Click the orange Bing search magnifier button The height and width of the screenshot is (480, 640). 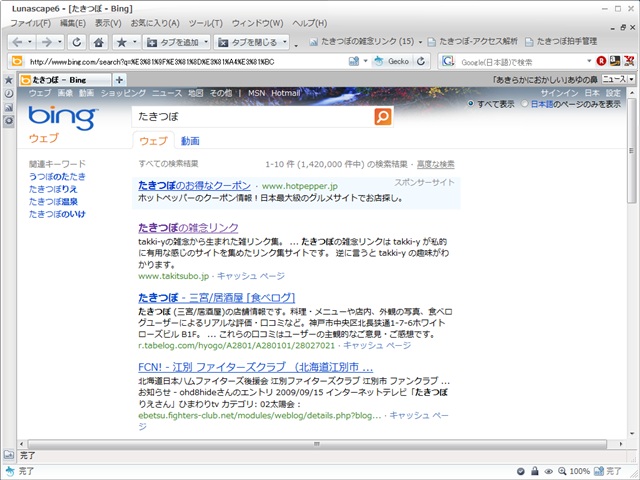(x=383, y=117)
